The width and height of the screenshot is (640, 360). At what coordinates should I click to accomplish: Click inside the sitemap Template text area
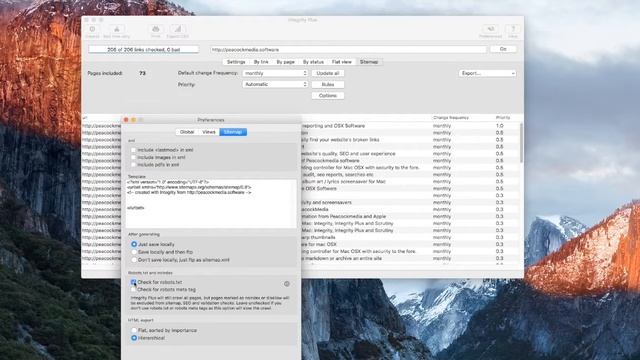[x=211, y=203]
